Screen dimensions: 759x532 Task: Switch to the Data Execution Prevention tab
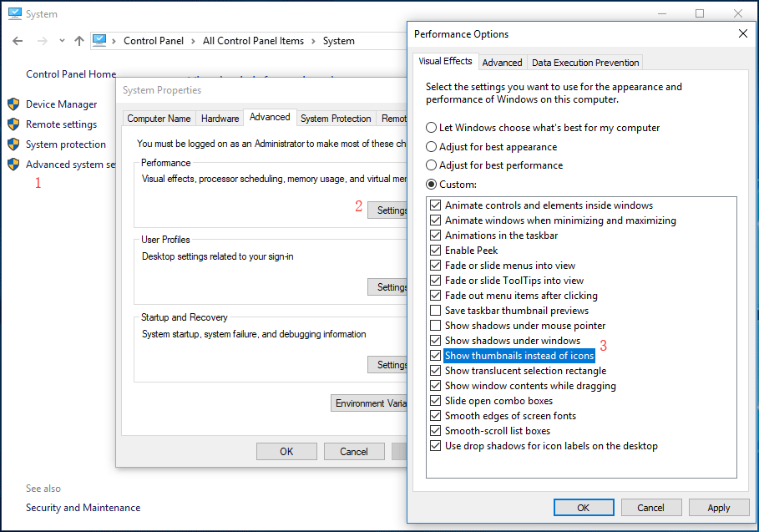[x=584, y=62]
